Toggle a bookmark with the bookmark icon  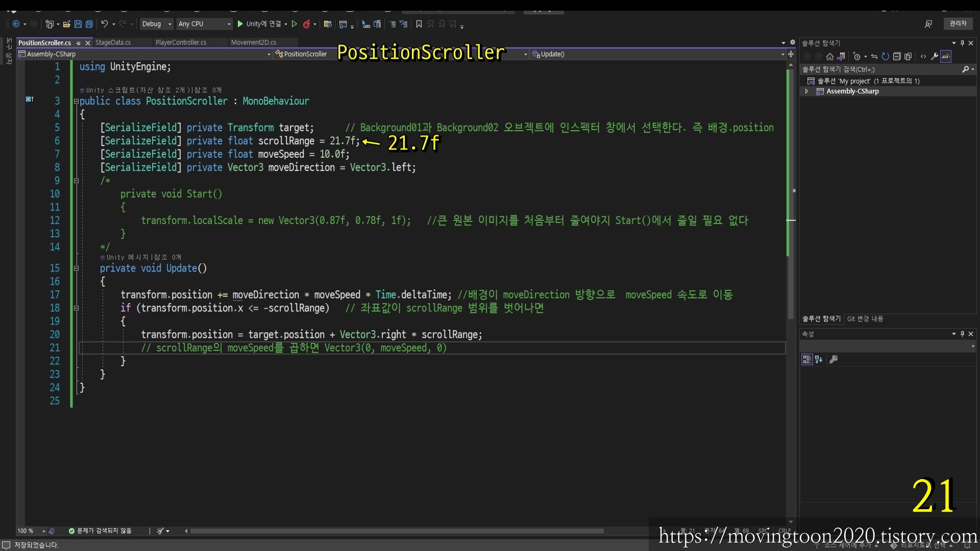[419, 24]
